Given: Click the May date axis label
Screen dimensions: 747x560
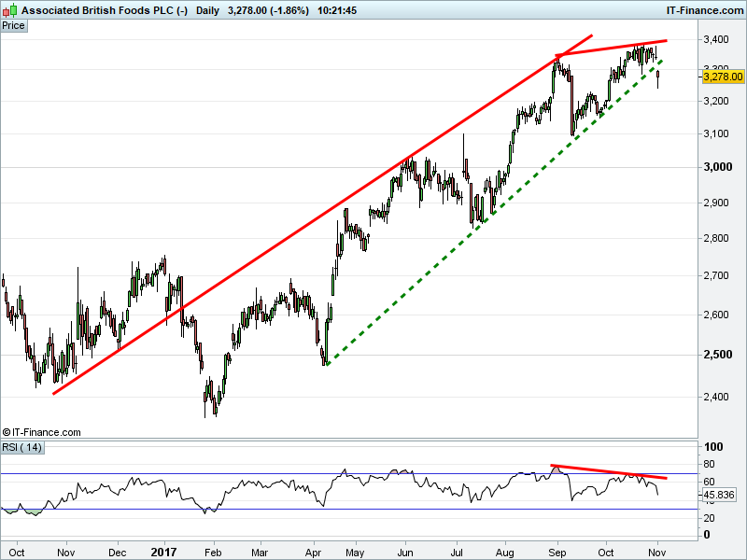Looking at the screenshot, I should tap(355, 553).
